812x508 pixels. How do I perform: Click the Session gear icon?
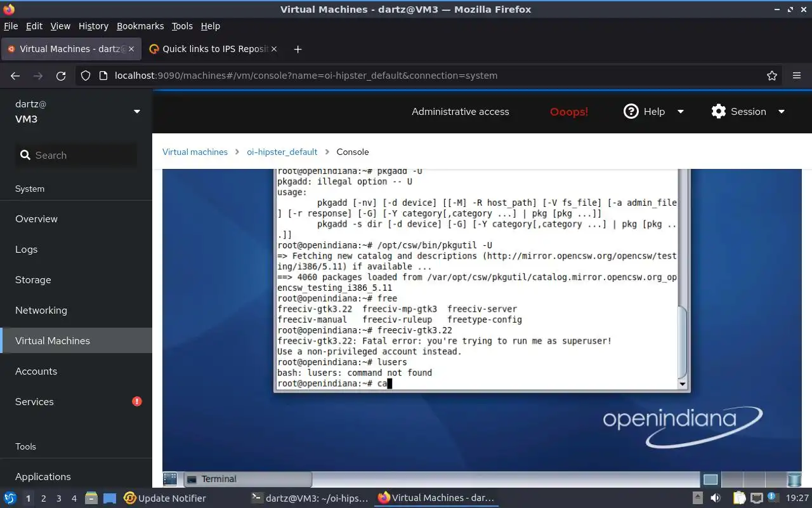718,111
